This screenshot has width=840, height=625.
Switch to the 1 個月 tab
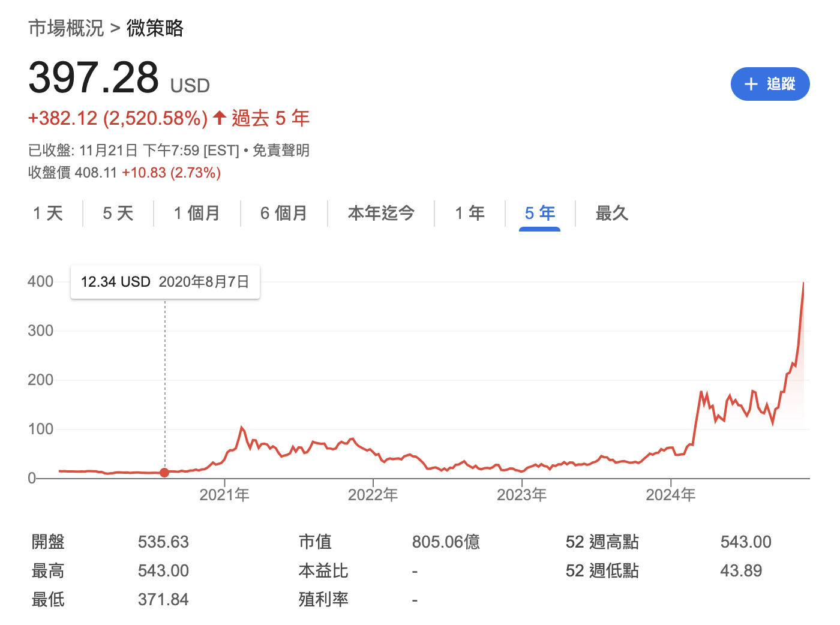coord(197,213)
